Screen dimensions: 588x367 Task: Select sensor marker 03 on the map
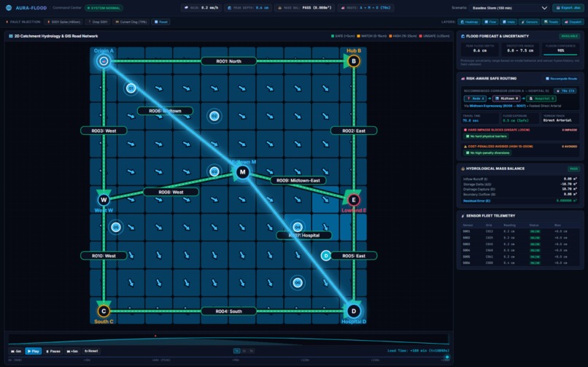pyautogui.click(x=214, y=171)
